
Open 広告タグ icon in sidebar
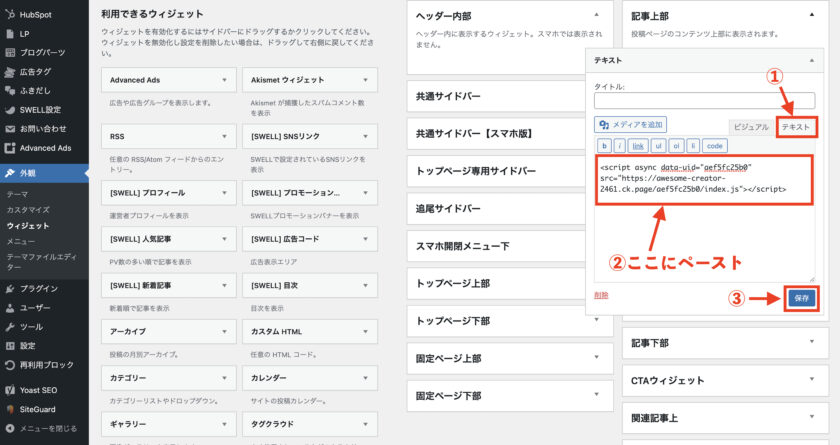10,72
